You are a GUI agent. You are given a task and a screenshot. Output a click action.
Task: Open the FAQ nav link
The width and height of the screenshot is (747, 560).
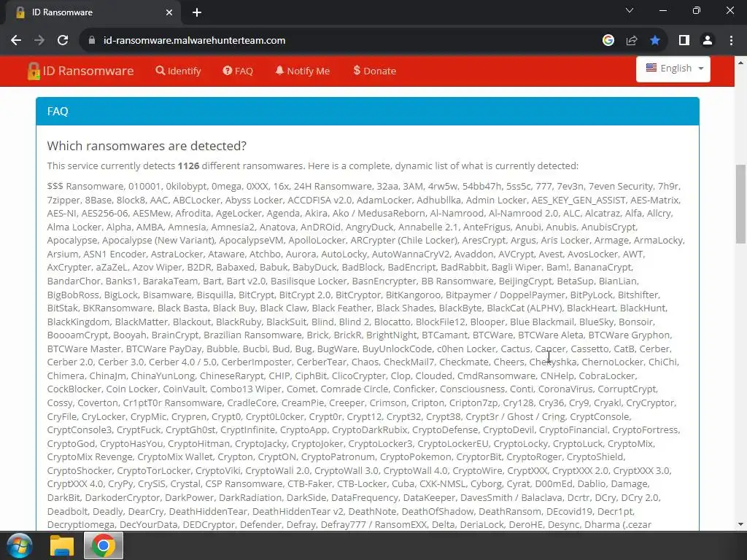tap(238, 71)
